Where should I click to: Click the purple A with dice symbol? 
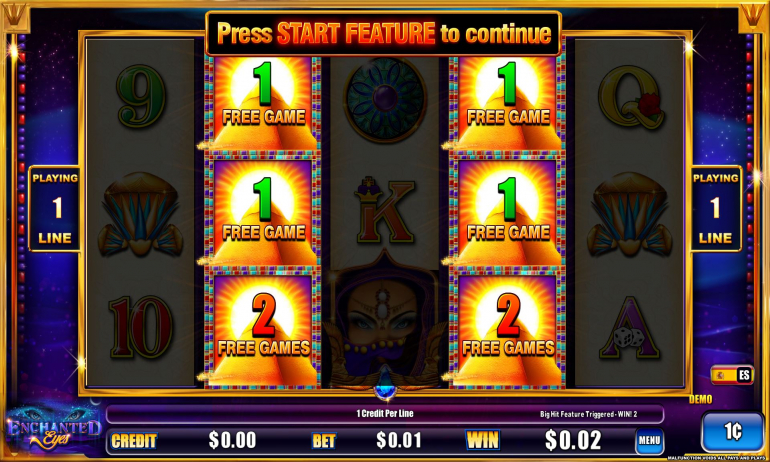click(x=631, y=327)
